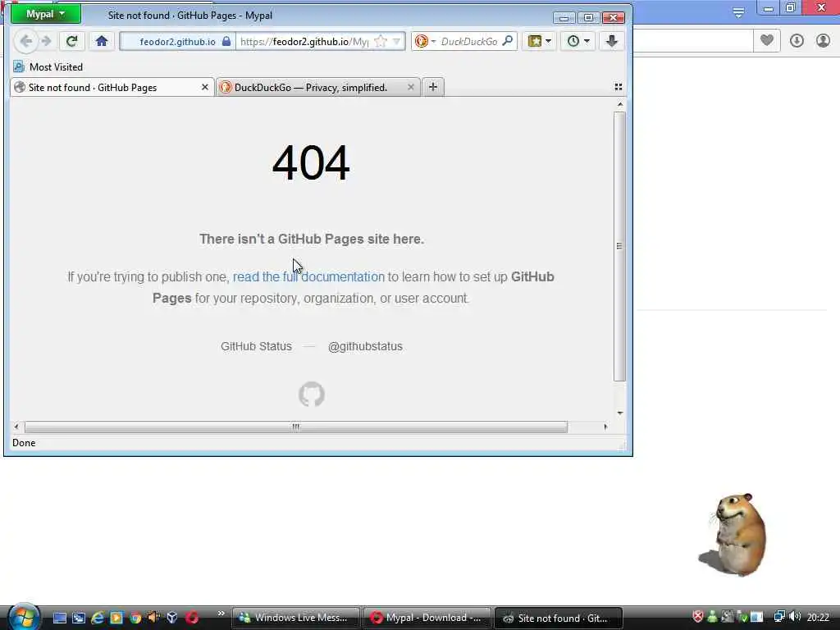Click the horizontal scrollbar right arrow

(x=605, y=427)
